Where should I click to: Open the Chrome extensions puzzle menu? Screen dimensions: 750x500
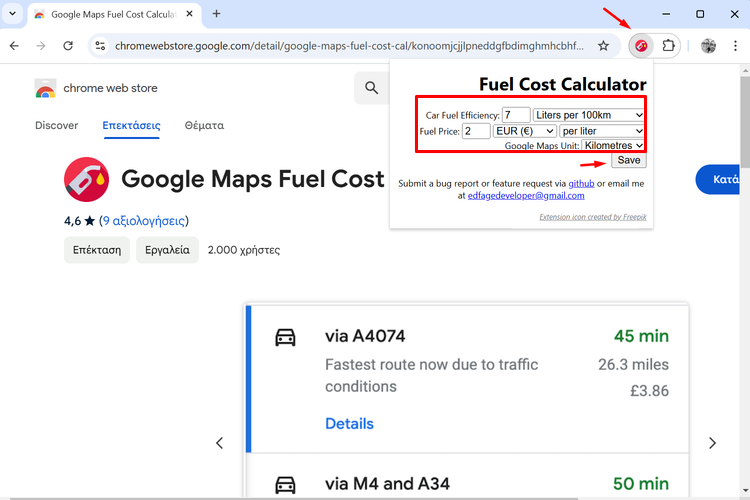click(668, 46)
